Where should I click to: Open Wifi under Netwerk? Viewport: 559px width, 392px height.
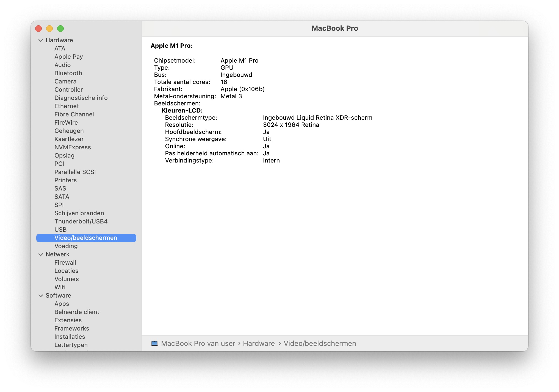point(60,287)
